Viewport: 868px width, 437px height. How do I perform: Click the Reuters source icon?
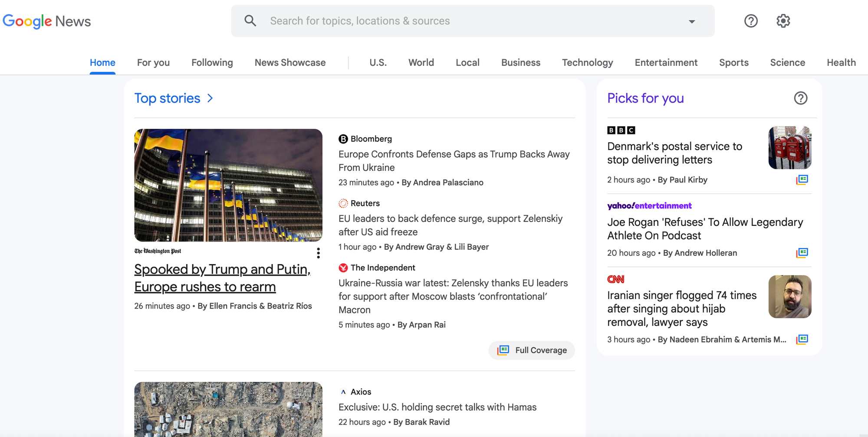(x=343, y=203)
